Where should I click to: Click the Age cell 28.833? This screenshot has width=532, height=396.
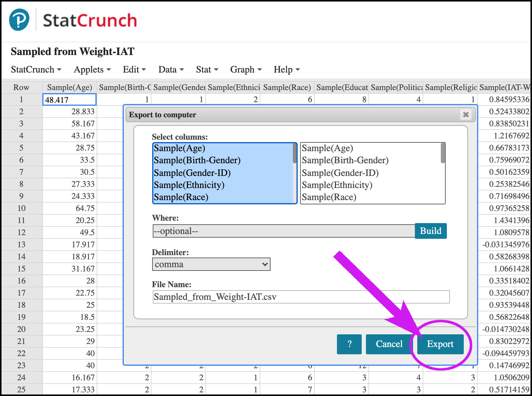(70, 112)
